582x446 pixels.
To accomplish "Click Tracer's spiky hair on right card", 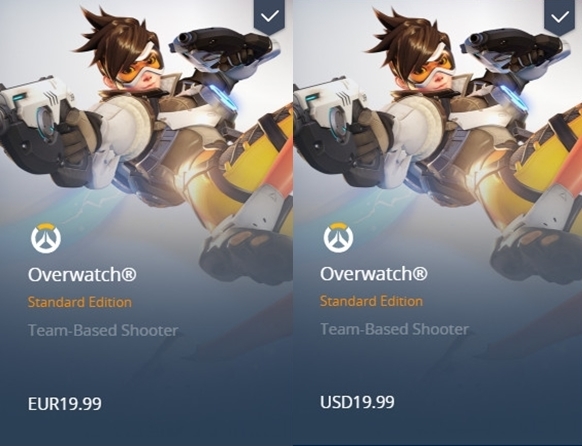I will 412,35.
